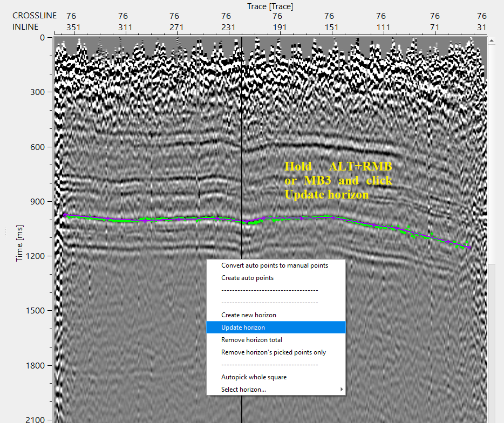Screen dimensions: 504x423
Task: Click the purple horizon point at far left
Action: tap(65, 215)
